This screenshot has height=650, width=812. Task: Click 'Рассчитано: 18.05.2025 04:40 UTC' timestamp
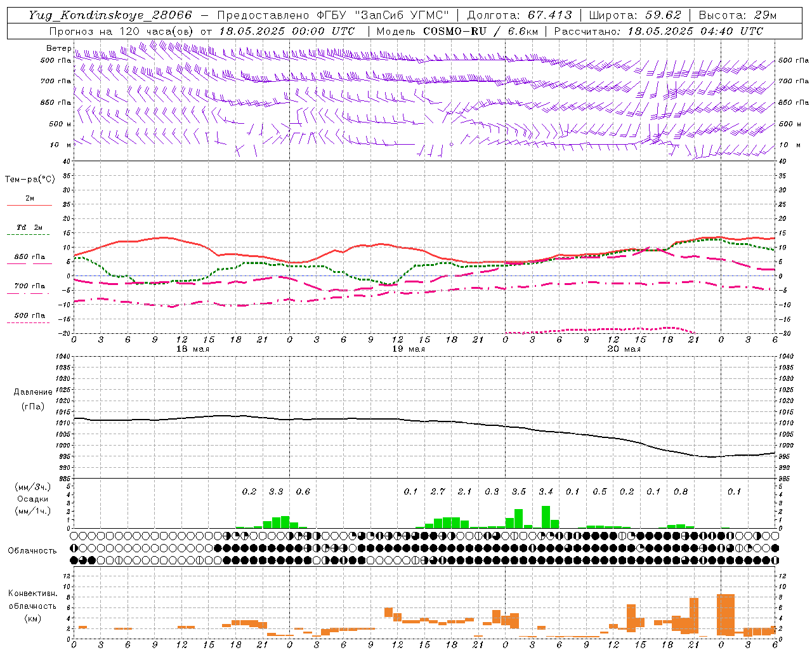pyautogui.click(x=658, y=31)
